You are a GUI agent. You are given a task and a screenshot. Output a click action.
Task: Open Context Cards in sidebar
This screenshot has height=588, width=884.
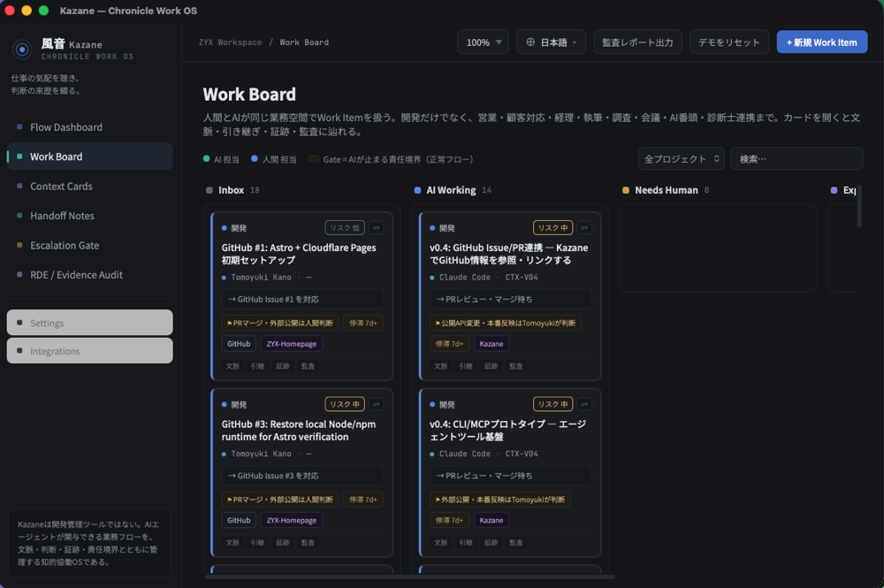(x=89, y=186)
